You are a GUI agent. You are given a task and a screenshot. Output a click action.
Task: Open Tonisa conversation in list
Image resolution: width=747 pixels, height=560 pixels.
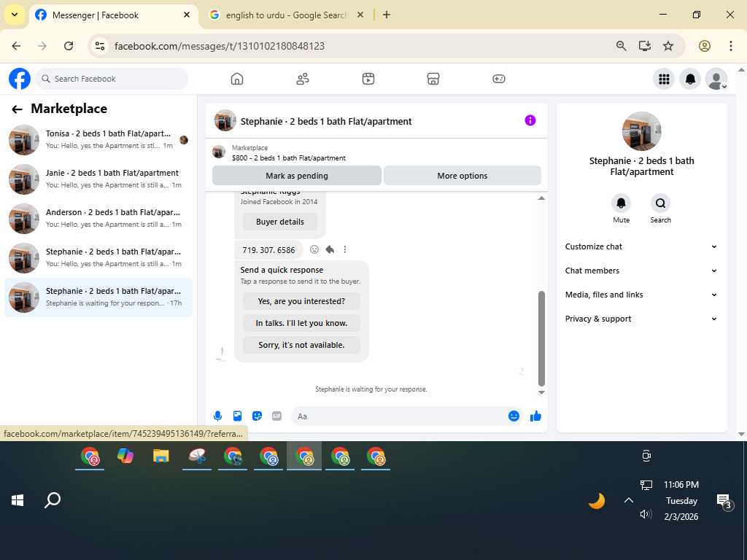point(98,140)
